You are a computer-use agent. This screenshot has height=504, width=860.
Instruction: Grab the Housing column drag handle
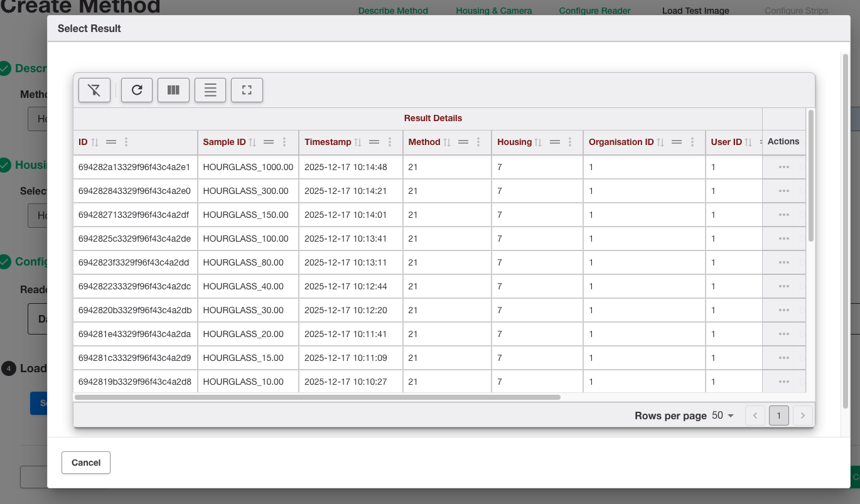pos(554,142)
